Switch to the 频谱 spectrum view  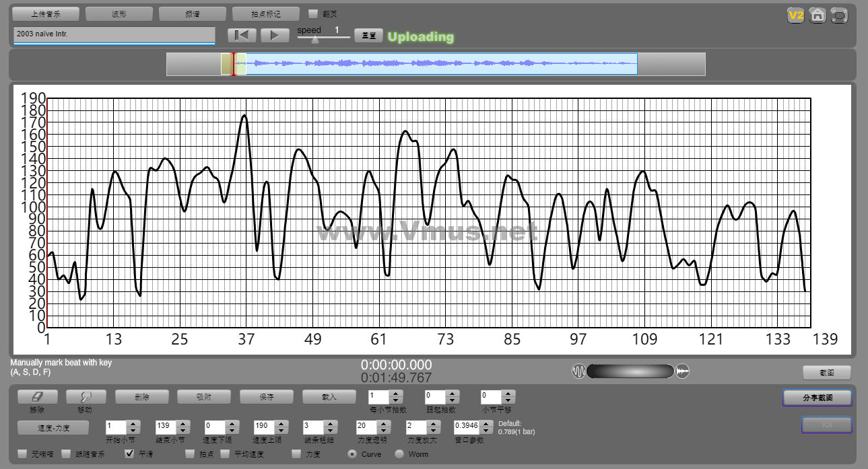click(192, 13)
